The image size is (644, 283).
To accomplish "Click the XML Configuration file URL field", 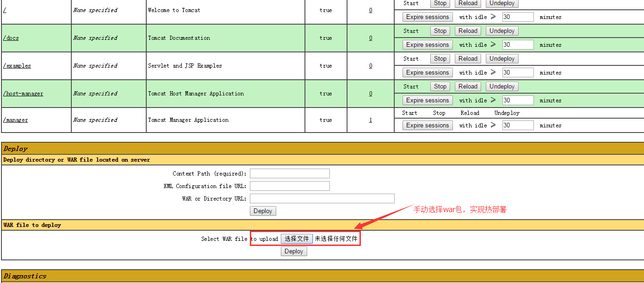I will point(290,186).
